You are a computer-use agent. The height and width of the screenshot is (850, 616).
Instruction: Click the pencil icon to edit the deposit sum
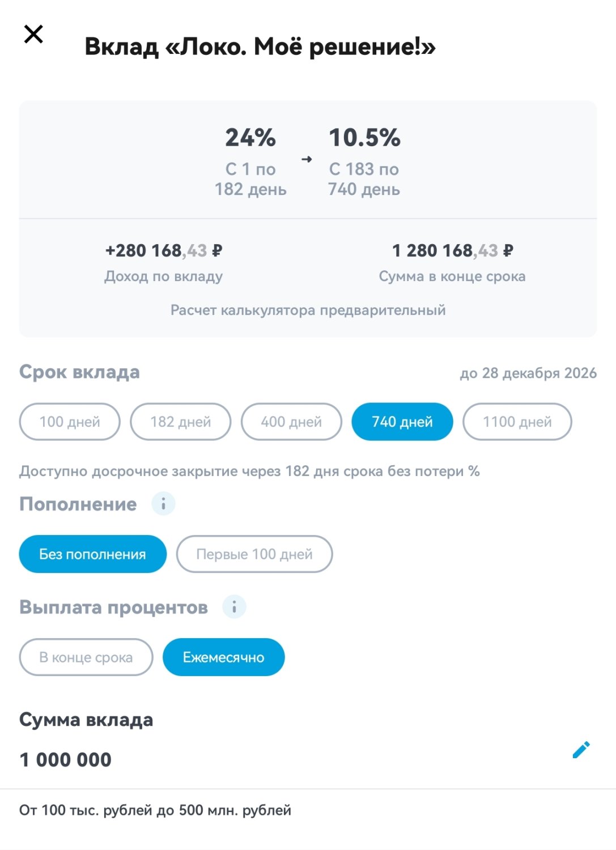[581, 750]
